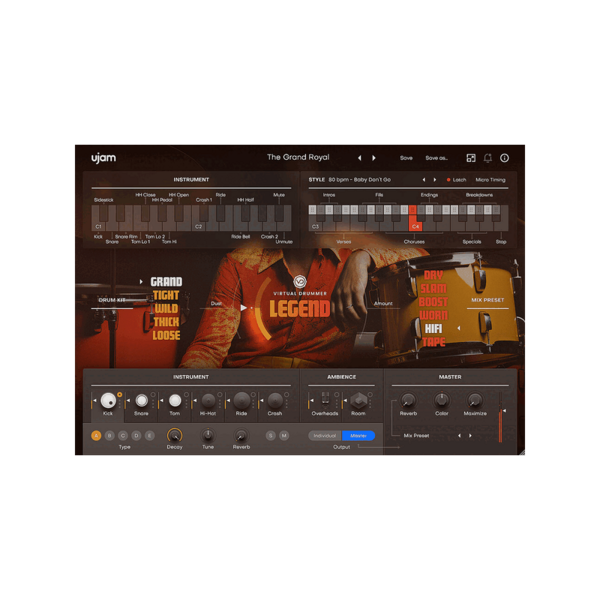
Task: Select previous style with left arrow
Action: coord(424,180)
